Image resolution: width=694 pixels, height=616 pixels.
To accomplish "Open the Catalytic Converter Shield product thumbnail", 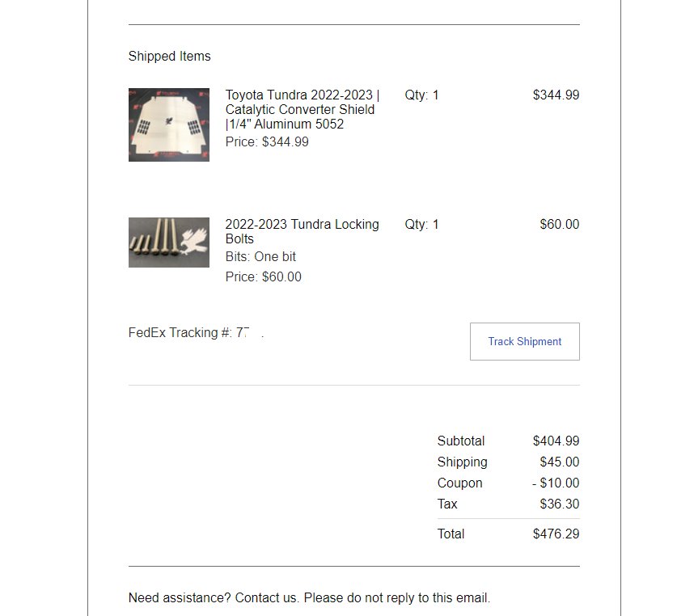I will pyautogui.click(x=168, y=124).
